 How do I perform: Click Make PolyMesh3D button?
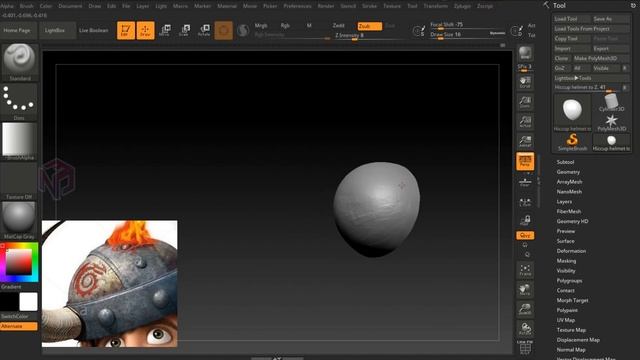pyautogui.click(x=601, y=58)
